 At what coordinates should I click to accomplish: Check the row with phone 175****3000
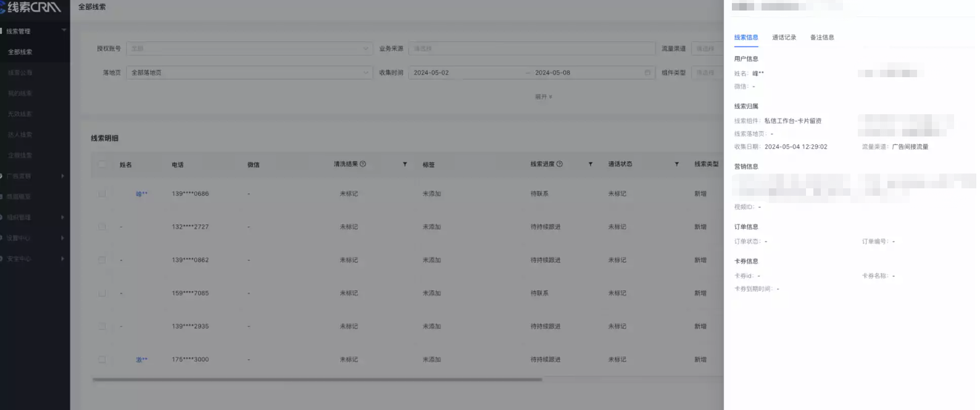pyautogui.click(x=102, y=359)
